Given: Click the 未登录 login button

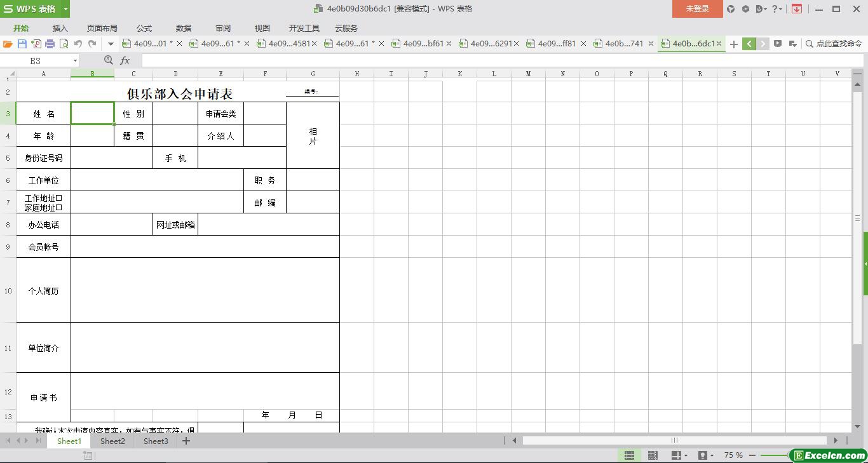Looking at the screenshot, I should 697,9.
